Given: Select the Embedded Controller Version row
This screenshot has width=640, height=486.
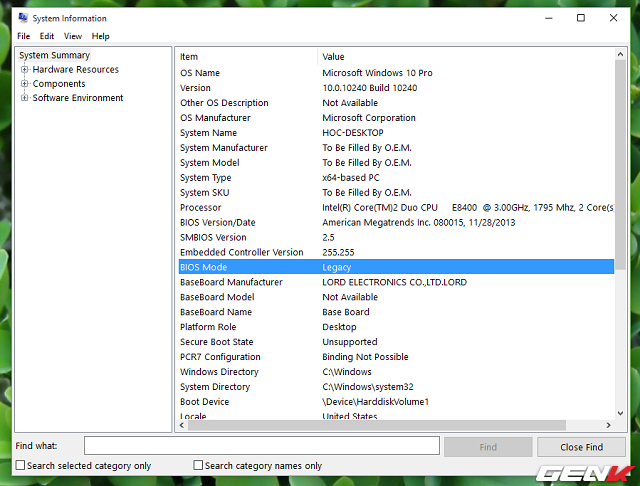Looking at the screenshot, I should (396, 253).
